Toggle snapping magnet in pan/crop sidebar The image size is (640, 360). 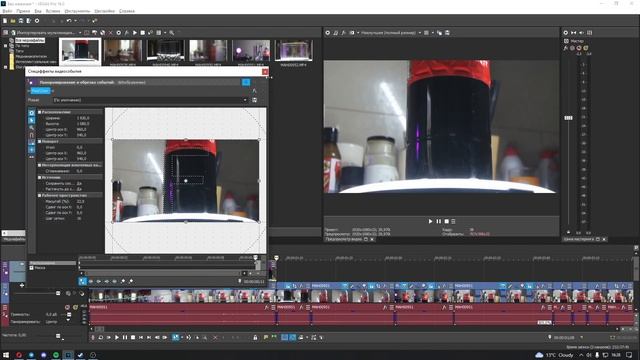(x=32, y=135)
